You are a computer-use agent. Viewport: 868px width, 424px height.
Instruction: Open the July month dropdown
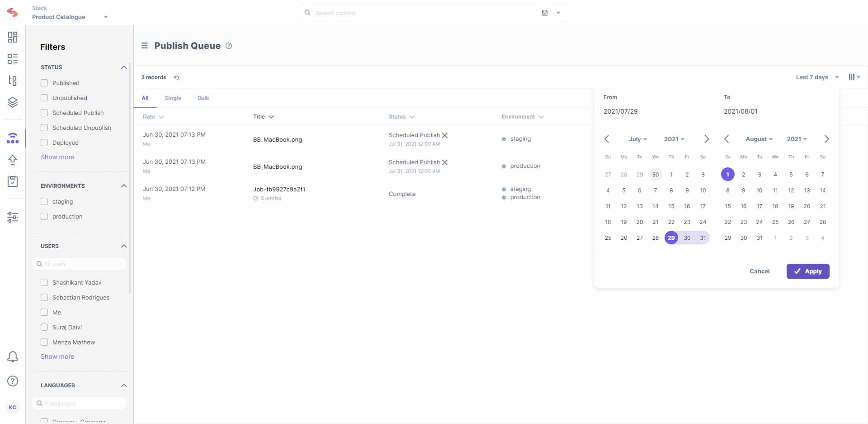click(x=637, y=139)
